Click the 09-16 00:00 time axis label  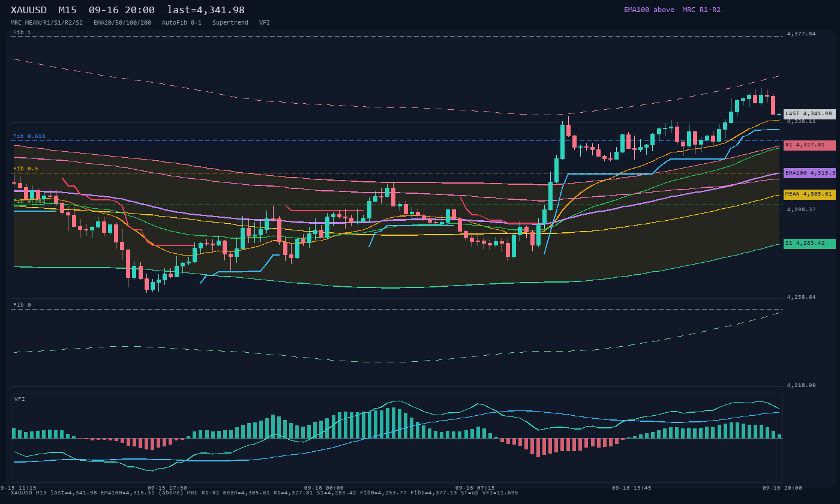tap(324, 488)
